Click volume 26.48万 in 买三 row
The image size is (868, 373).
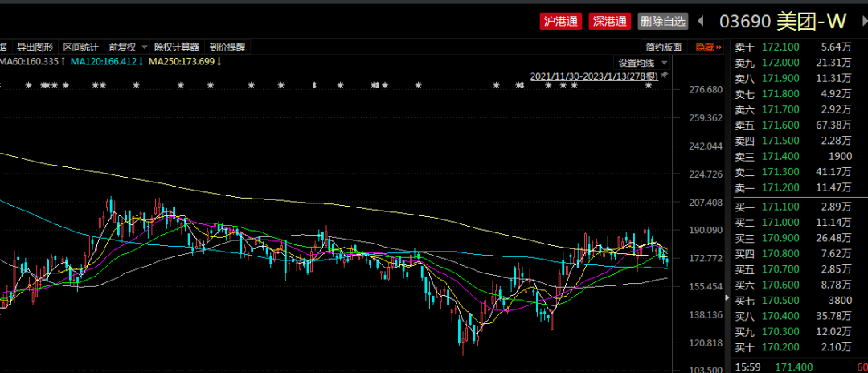pyautogui.click(x=833, y=238)
